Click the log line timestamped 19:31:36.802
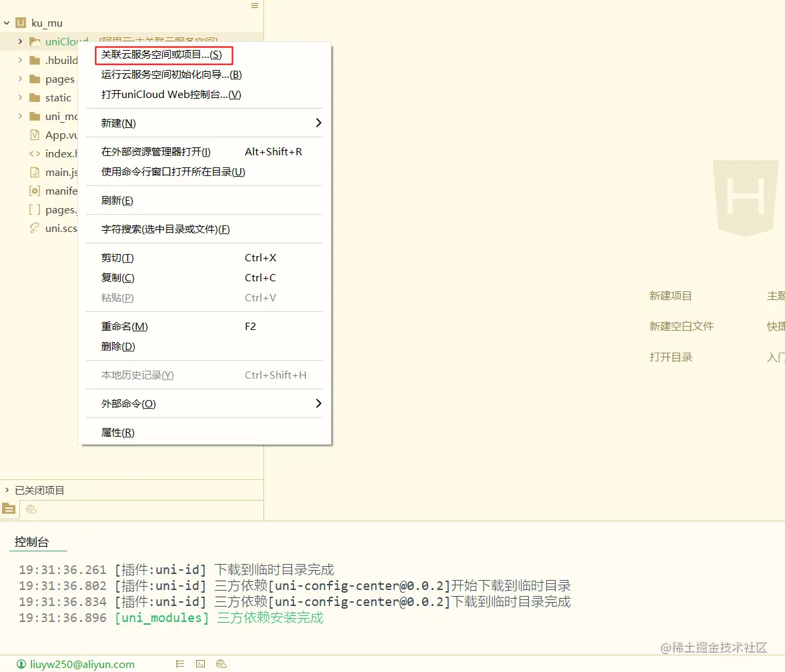Image resolution: width=785 pixels, height=672 pixels. (294, 586)
